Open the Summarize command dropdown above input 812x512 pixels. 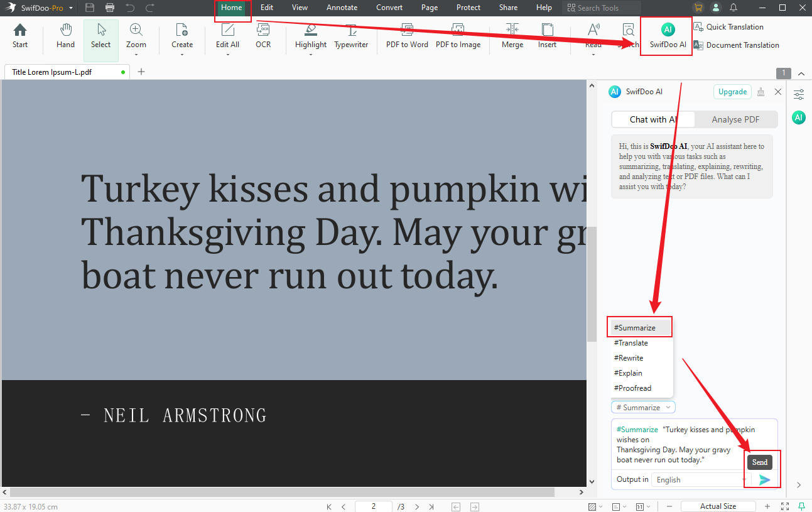pyautogui.click(x=642, y=407)
